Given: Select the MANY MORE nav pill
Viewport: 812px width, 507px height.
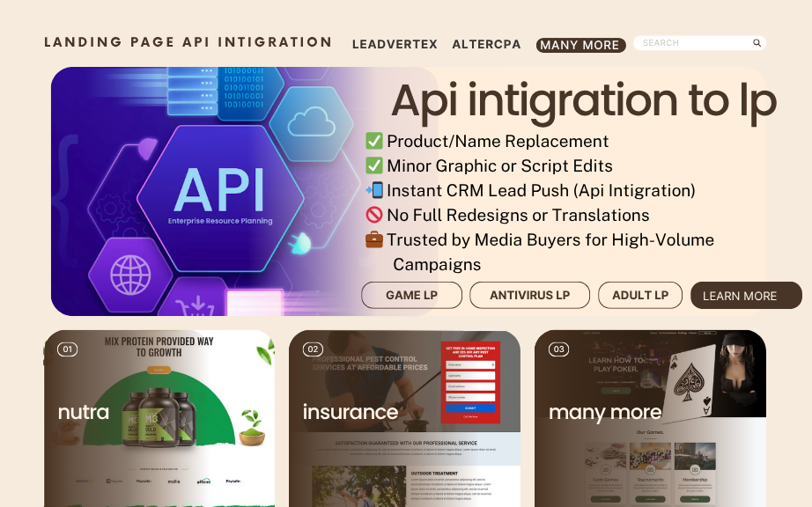Looking at the screenshot, I should (x=580, y=45).
